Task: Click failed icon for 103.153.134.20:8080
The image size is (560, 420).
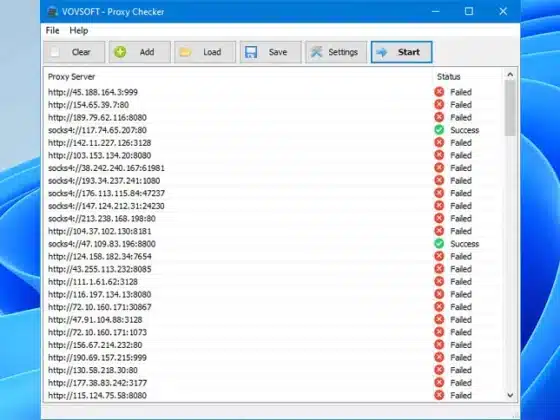Action: point(439,155)
